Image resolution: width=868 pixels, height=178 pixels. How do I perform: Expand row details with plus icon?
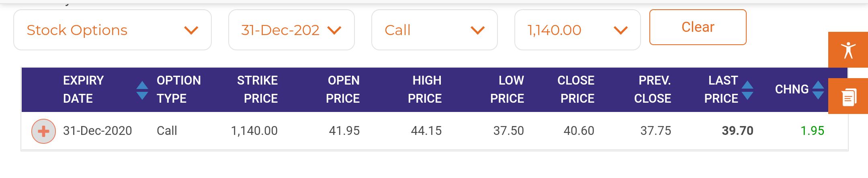(x=43, y=131)
